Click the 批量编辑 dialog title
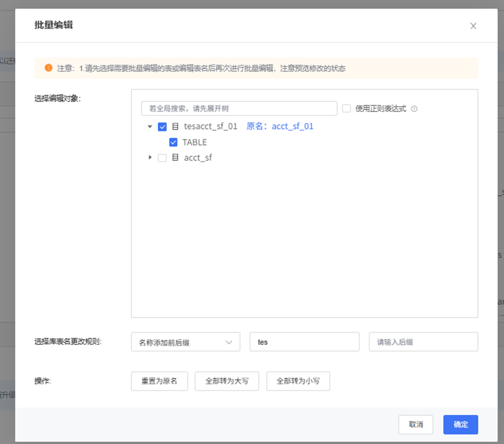The height and width of the screenshot is (444, 504). 54,25
